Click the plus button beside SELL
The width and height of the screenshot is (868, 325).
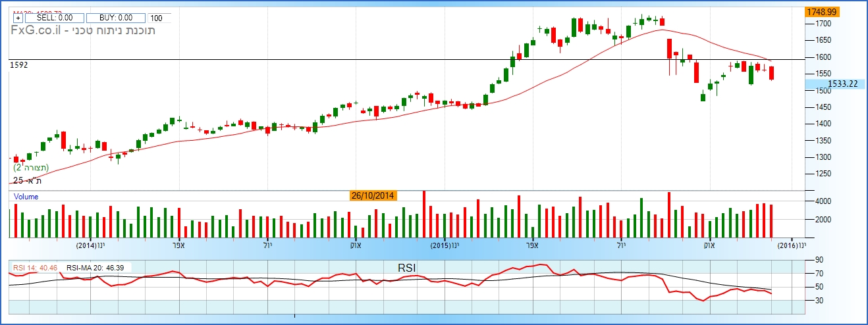18,18
